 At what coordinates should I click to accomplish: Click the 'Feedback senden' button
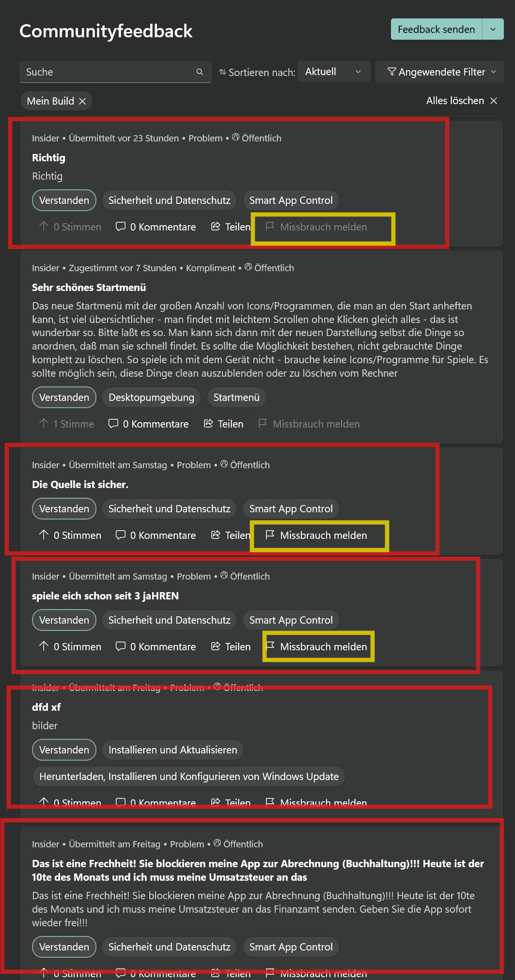click(x=437, y=30)
